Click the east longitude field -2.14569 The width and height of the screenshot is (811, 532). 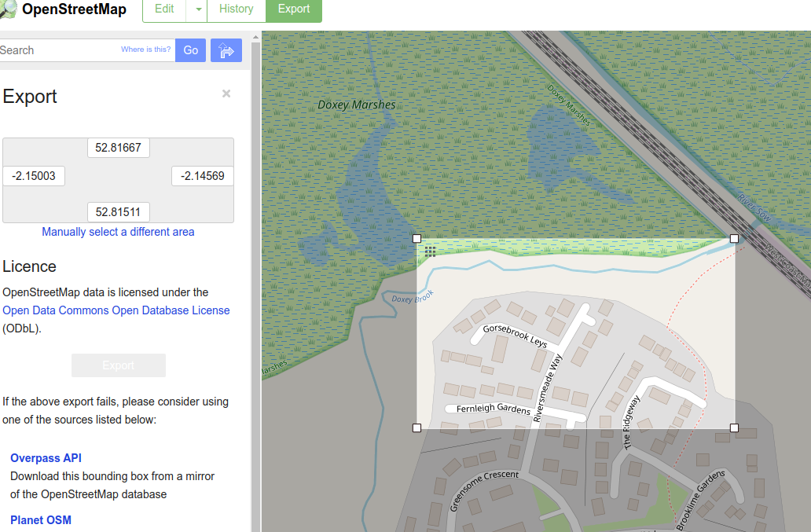[x=203, y=176]
